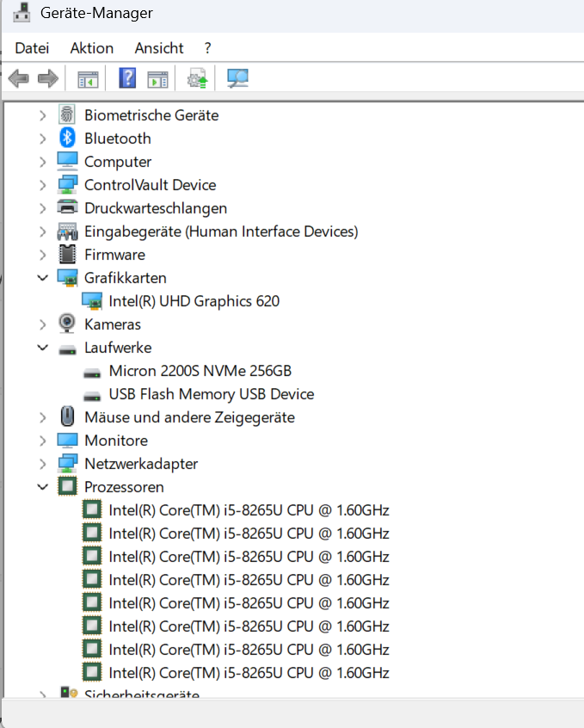Click the Bluetooth category icon
584x728 pixels.
click(67, 138)
